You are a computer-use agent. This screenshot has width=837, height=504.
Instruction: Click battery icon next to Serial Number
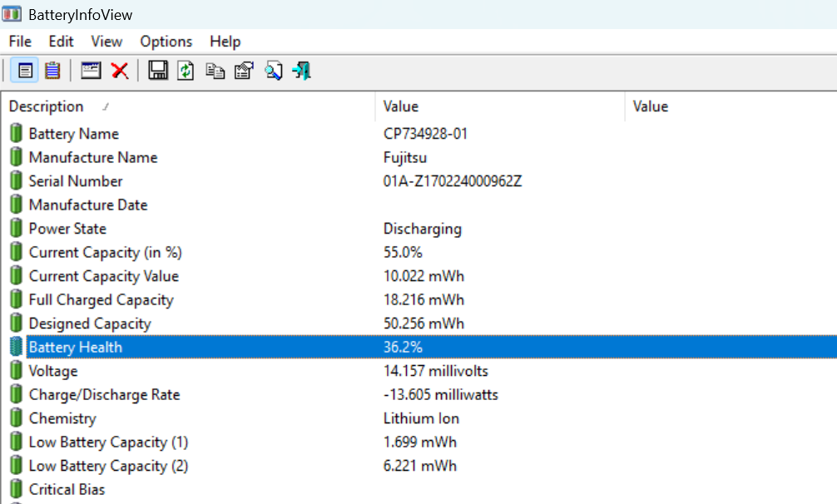17,180
